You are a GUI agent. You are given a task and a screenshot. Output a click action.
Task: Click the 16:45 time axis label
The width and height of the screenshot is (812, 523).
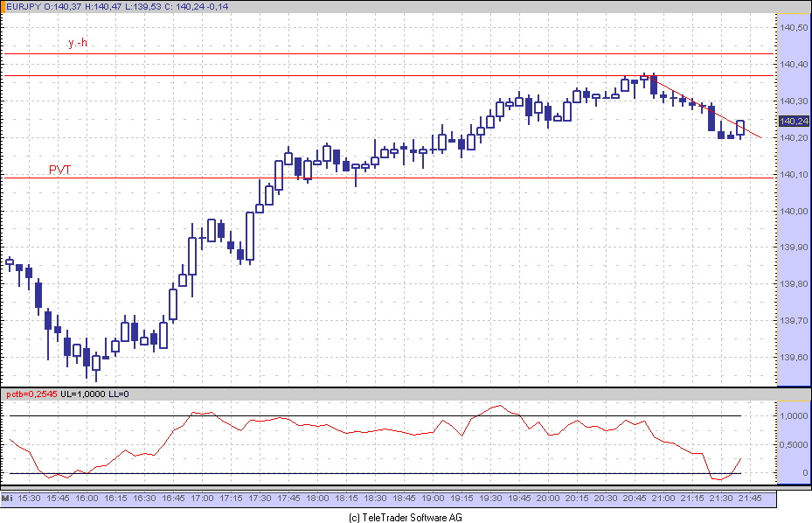click(x=173, y=499)
